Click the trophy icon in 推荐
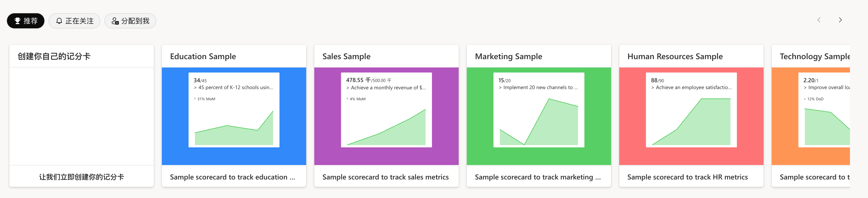The image size is (868, 198). pyautogui.click(x=18, y=21)
